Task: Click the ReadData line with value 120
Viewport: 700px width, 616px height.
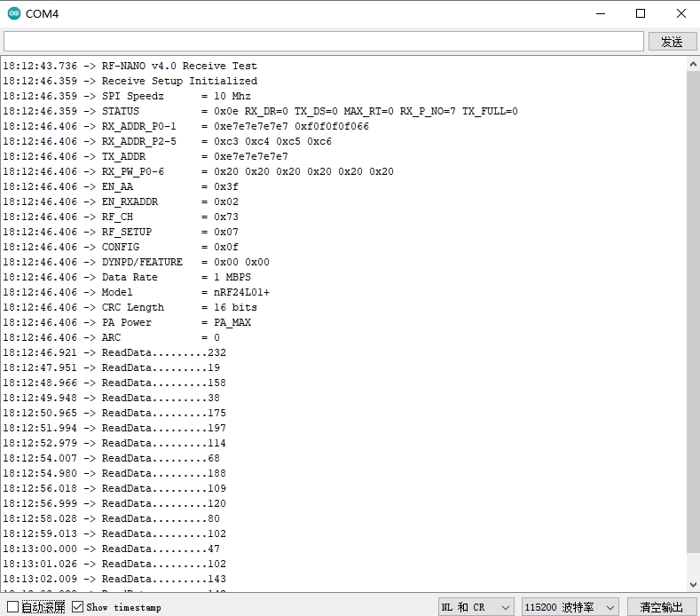Action: (x=114, y=504)
